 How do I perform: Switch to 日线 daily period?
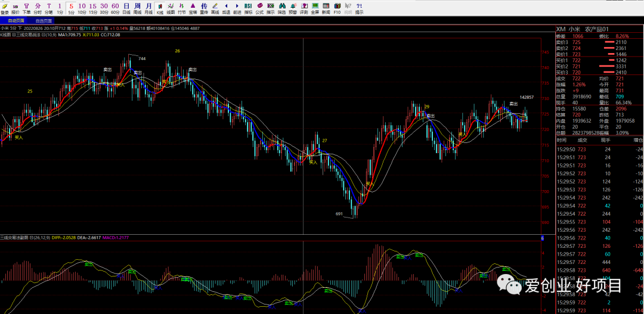pyautogui.click(x=126, y=8)
